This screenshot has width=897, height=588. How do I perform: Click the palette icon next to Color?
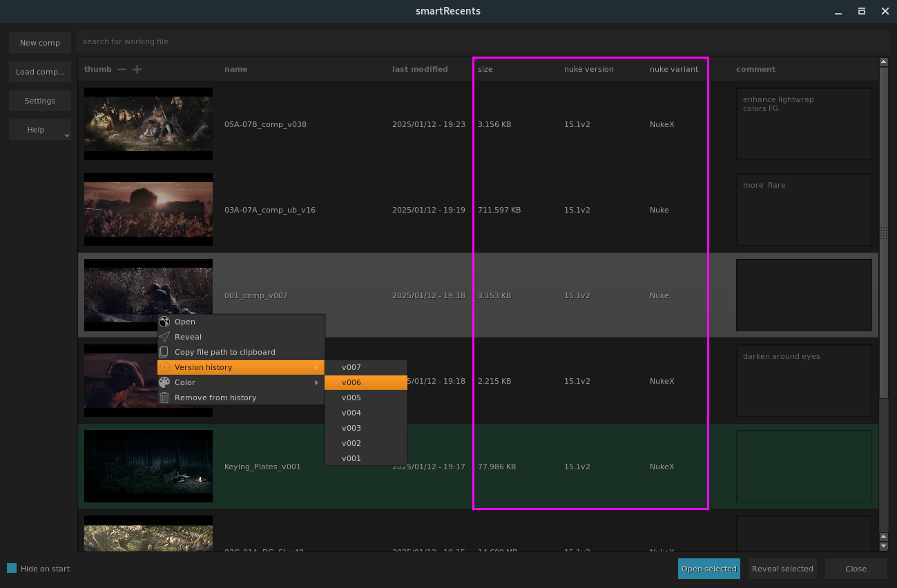[164, 382]
